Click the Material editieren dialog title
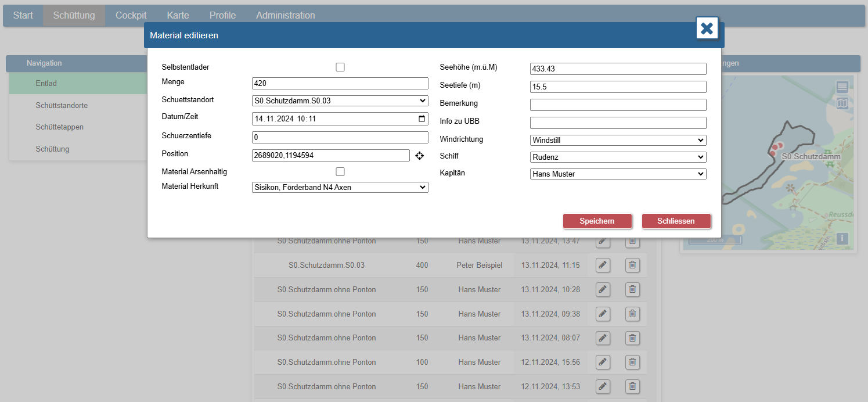The height and width of the screenshot is (402, 868). pyautogui.click(x=184, y=35)
